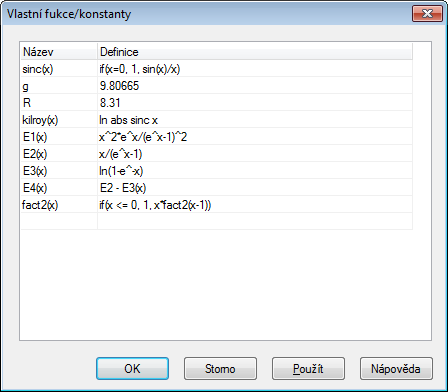The image size is (448, 392).
Task: Click the empty definition cell in the last row
Action: click(255, 221)
